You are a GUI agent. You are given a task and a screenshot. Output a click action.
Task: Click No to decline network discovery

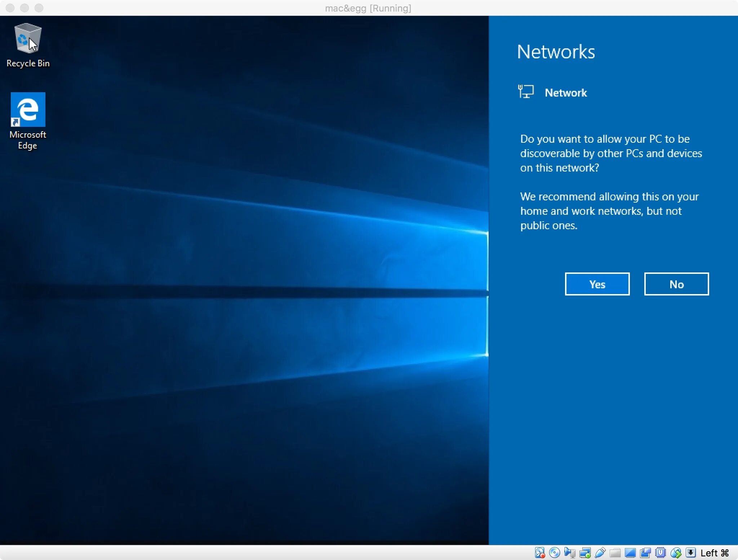[x=676, y=284]
